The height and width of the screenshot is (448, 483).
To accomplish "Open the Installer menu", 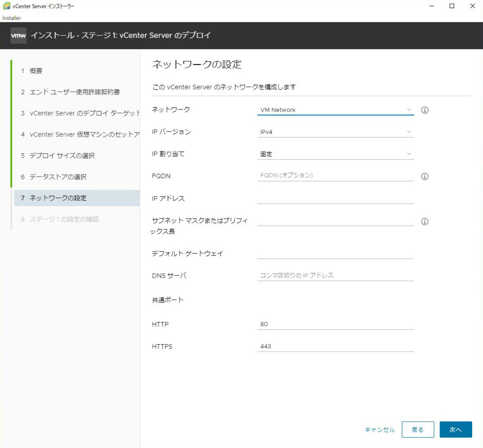I will (12, 18).
